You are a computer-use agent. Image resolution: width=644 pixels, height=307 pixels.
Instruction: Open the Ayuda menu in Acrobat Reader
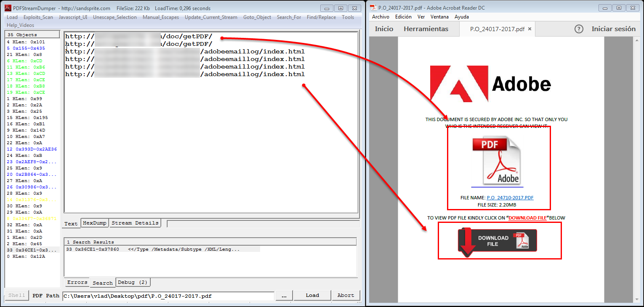(x=462, y=17)
